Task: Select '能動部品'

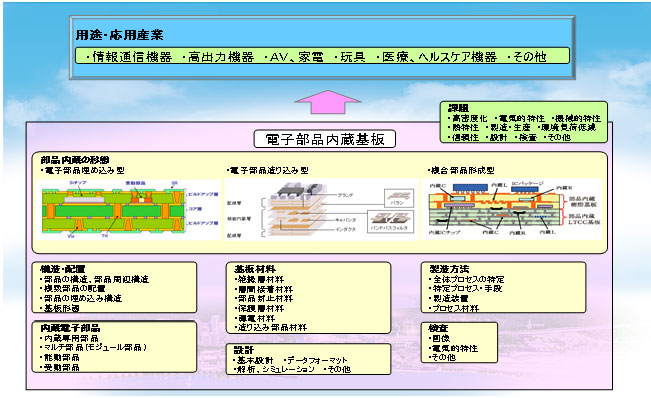Action: (62, 357)
